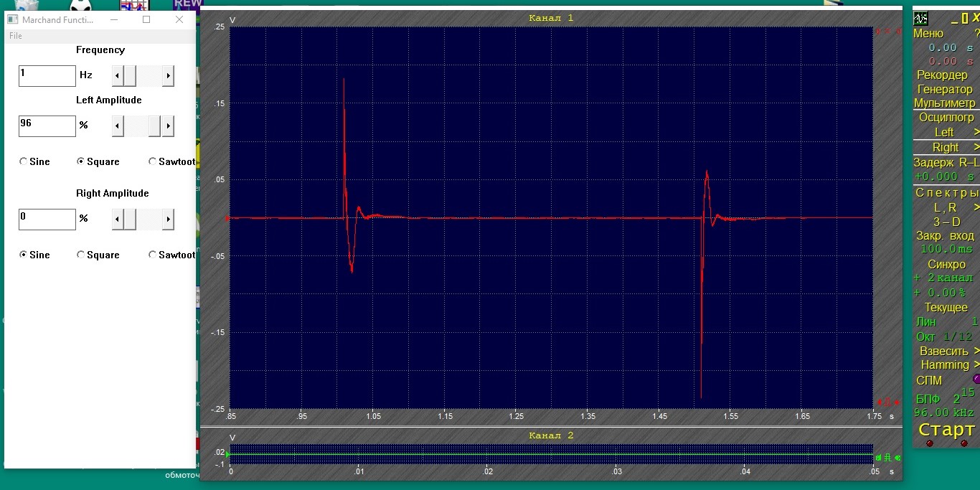Click the green level arrow on Канал 2 left edge
The height and width of the screenshot is (490, 980).
[x=227, y=454]
